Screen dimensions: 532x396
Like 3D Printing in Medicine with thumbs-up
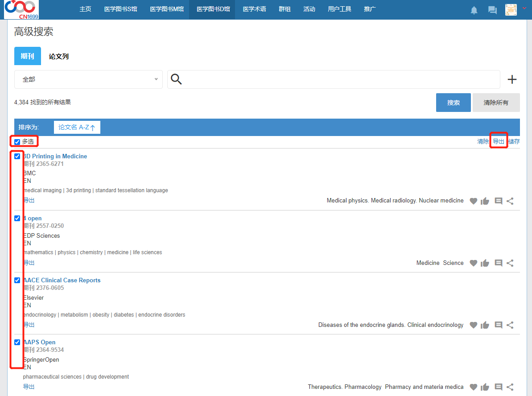click(485, 201)
